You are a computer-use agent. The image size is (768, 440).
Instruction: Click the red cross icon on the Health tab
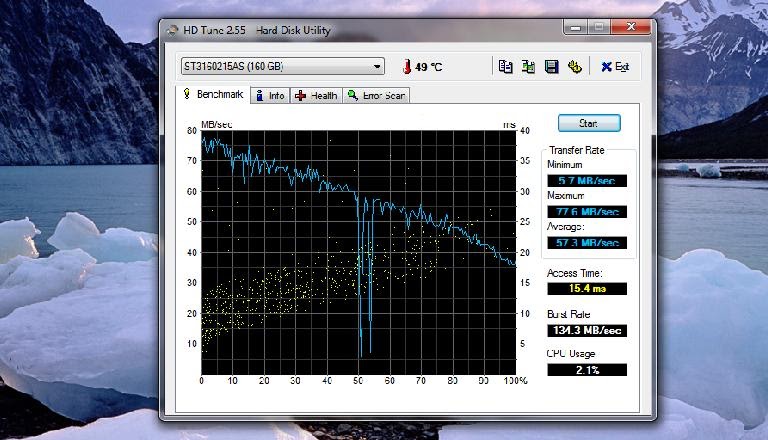pos(301,96)
